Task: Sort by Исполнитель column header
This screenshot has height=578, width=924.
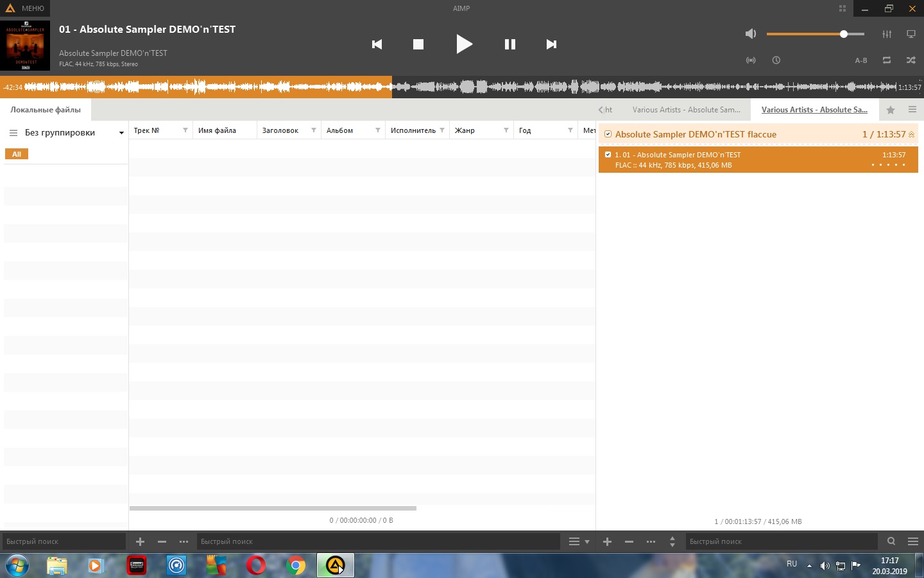Action: click(x=413, y=130)
